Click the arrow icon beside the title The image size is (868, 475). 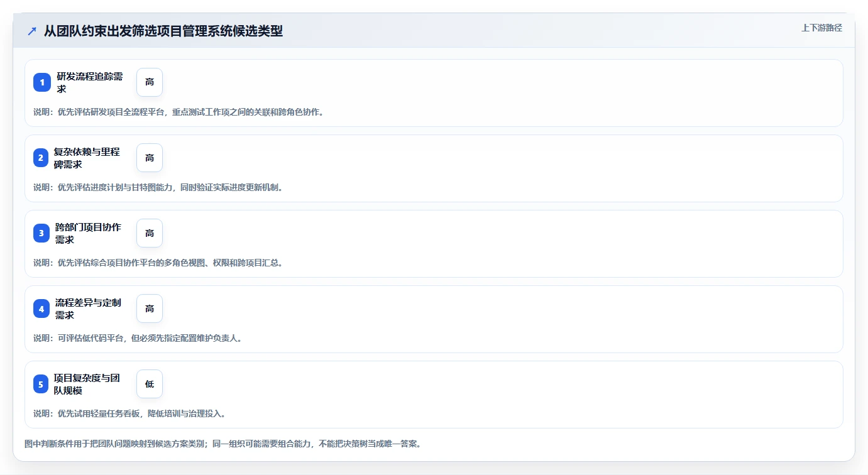[x=32, y=31]
